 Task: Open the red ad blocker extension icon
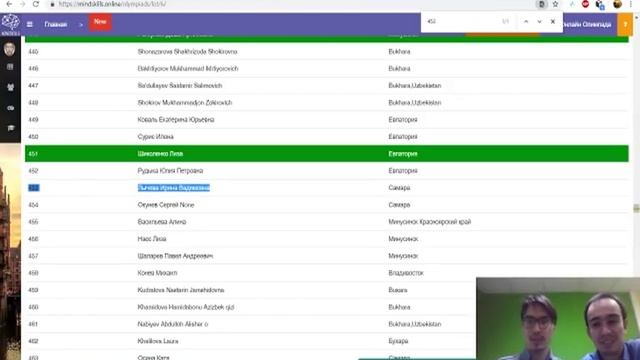click(585, 4)
